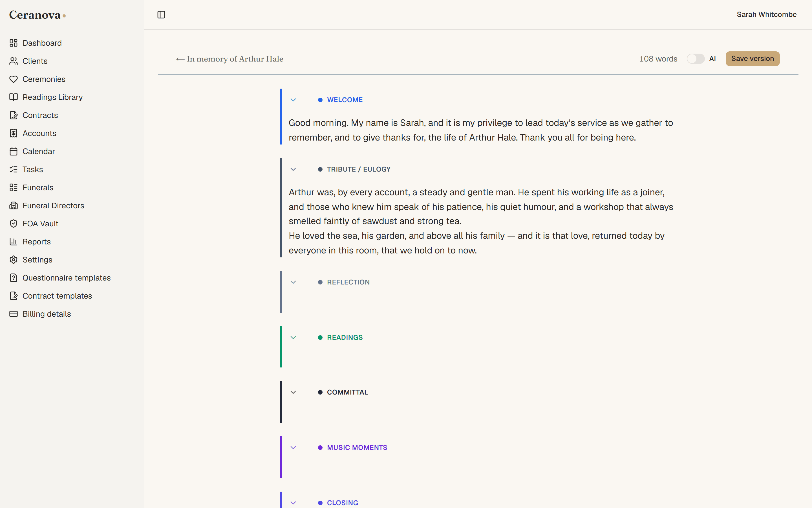Click the TRIBUTE / EULOGY heading
Screen dimensions: 812x508
pos(359,169)
